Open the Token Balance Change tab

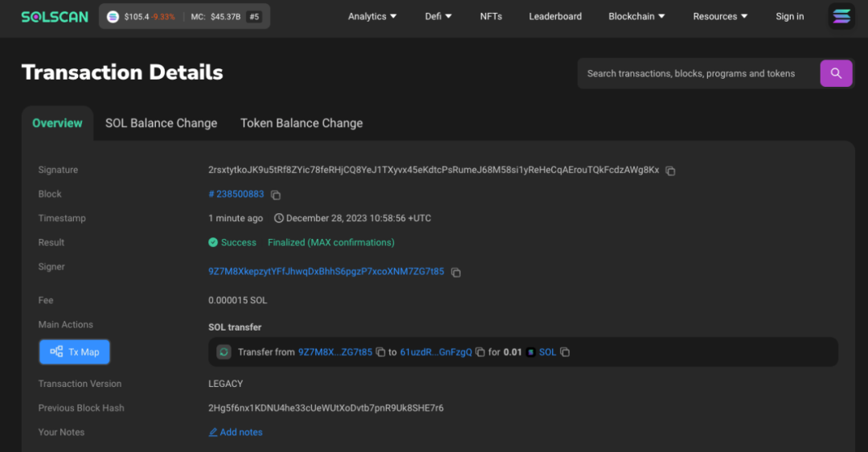[301, 123]
